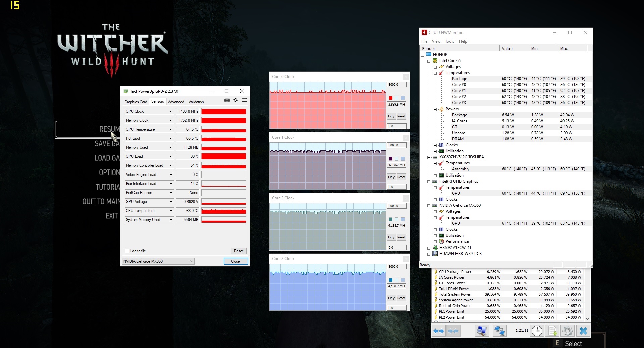This screenshot has height=348, width=644.
Task: Open the GPU Clock sensor dropdown
Action: point(171,111)
